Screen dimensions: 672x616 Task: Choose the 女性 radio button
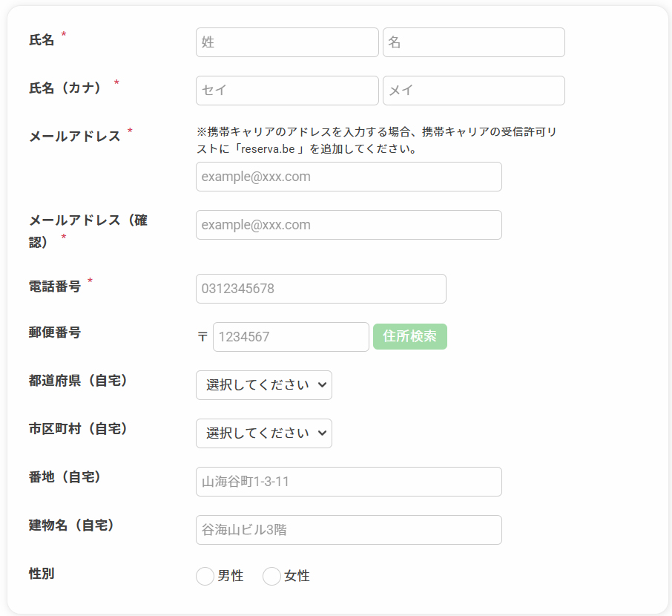click(272, 577)
